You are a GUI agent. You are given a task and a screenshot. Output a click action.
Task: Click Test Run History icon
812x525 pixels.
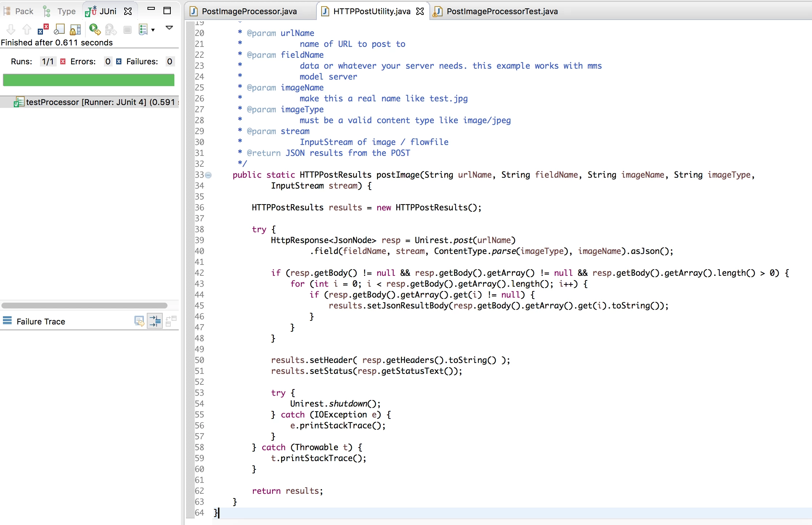click(x=143, y=29)
